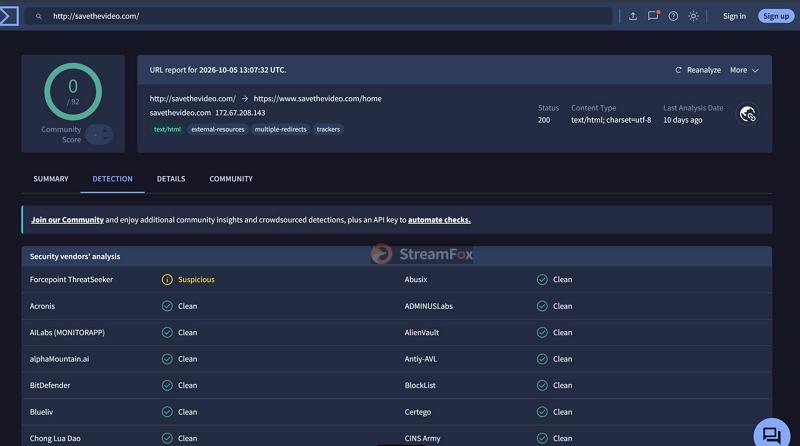Click the URL search input field

pos(319,16)
